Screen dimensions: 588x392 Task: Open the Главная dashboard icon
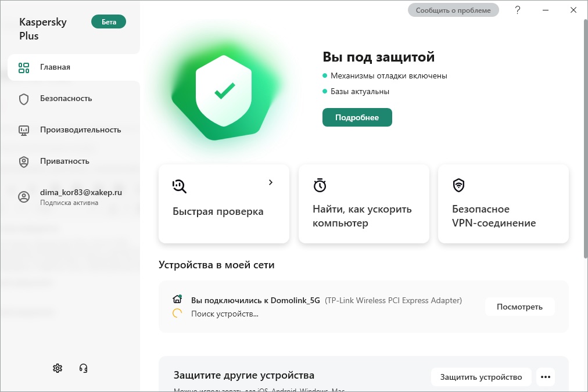tap(24, 67)
